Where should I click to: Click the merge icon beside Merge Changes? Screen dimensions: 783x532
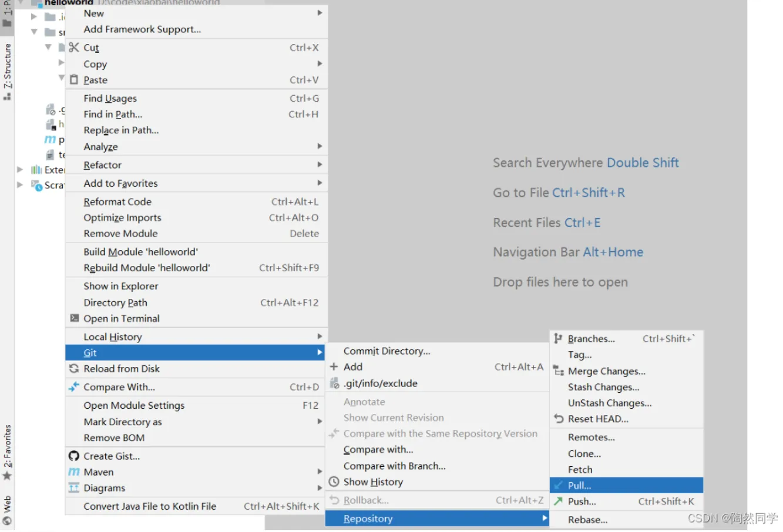click(x=559, y=371)
